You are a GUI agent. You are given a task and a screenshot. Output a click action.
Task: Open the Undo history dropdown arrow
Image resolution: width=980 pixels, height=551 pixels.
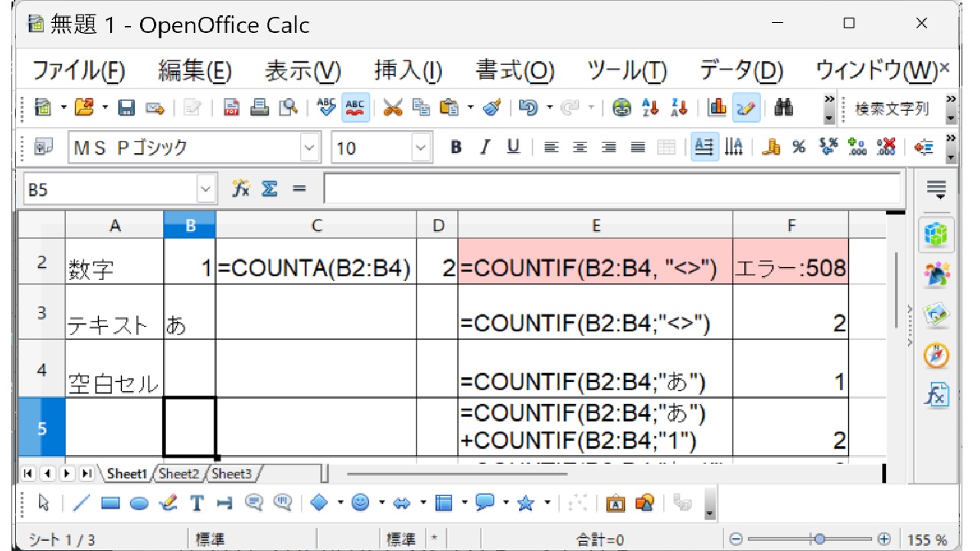click(x=548, y=109)
